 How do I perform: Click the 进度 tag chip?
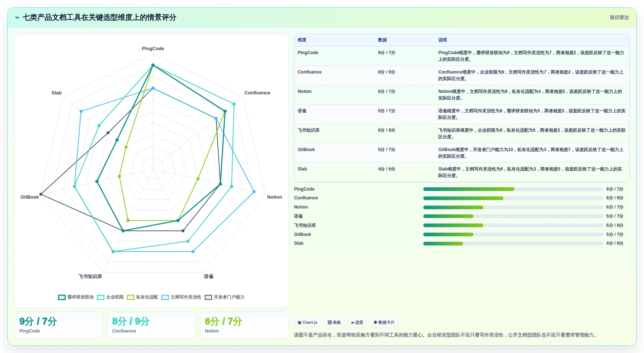(x=357, y=322)
